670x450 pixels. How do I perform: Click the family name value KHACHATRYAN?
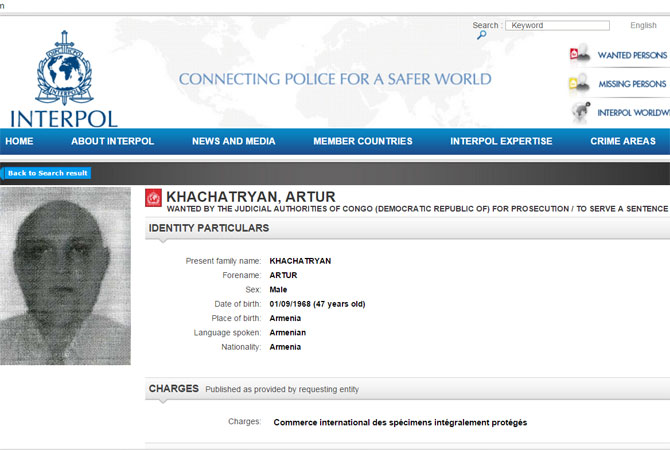click(x=300, y=261)
